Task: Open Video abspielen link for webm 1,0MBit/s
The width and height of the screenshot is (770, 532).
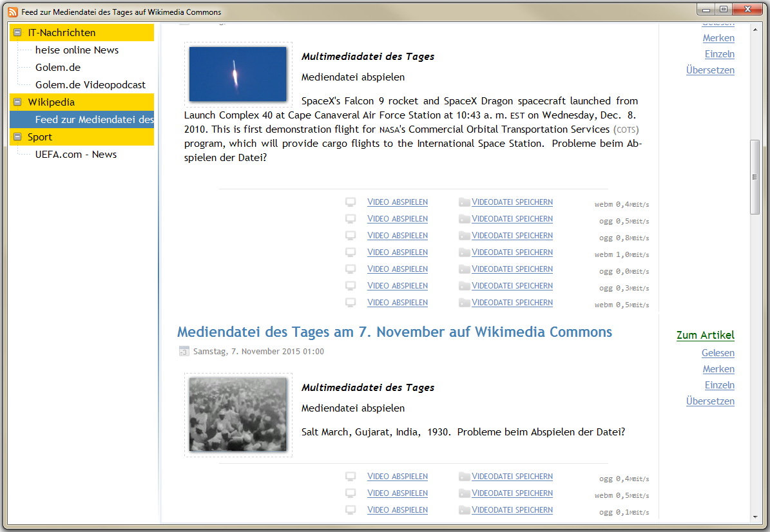Action: coord(398,252)
